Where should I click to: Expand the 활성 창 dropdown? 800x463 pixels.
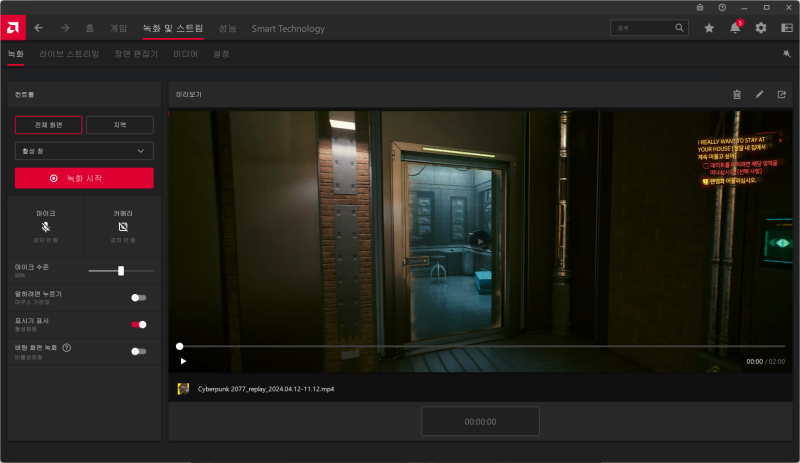[x=84, y=151]
